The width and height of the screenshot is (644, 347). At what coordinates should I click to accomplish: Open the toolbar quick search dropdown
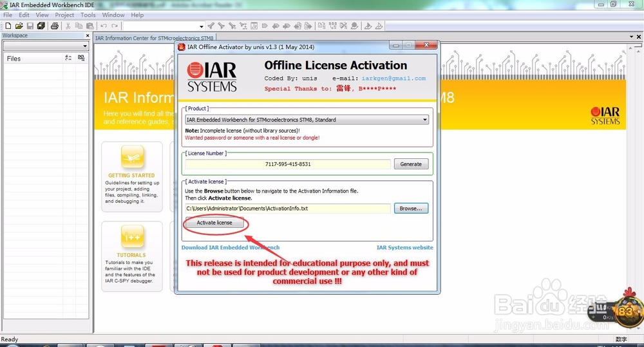[201, 26]
